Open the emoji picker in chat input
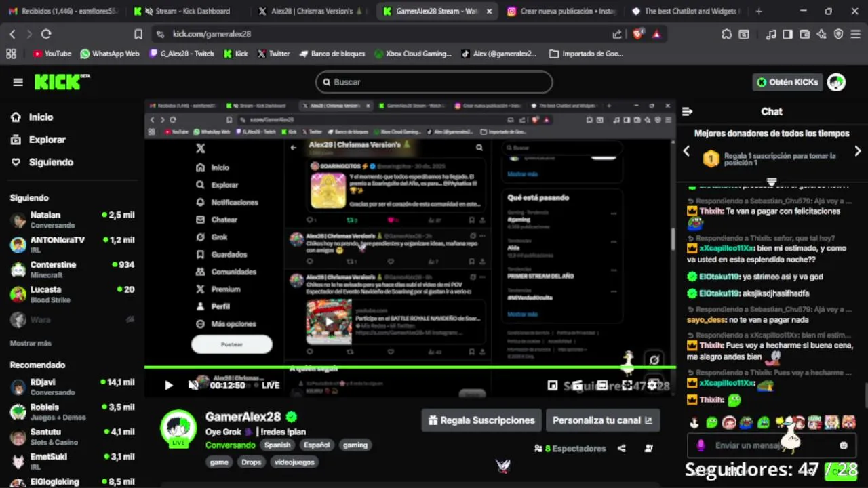This screenshot has width=868, height=488. click(844, 445)
